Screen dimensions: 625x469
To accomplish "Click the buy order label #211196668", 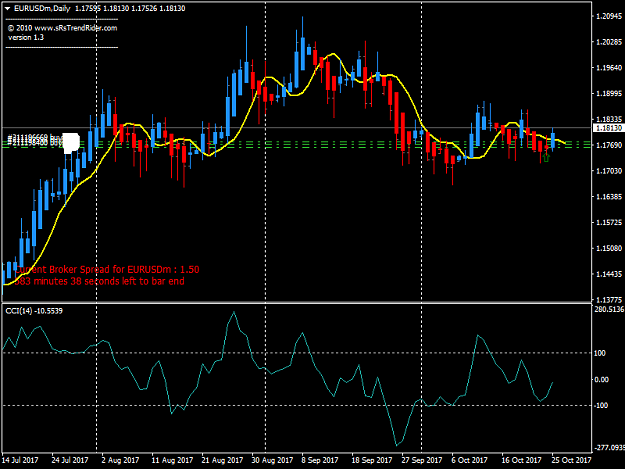I will [35, 138].
